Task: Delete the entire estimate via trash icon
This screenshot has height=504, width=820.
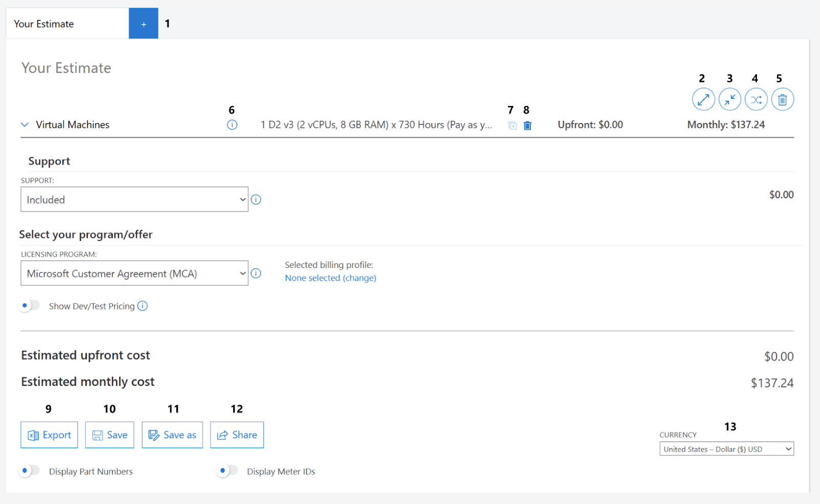Action: tap(782, 99)
